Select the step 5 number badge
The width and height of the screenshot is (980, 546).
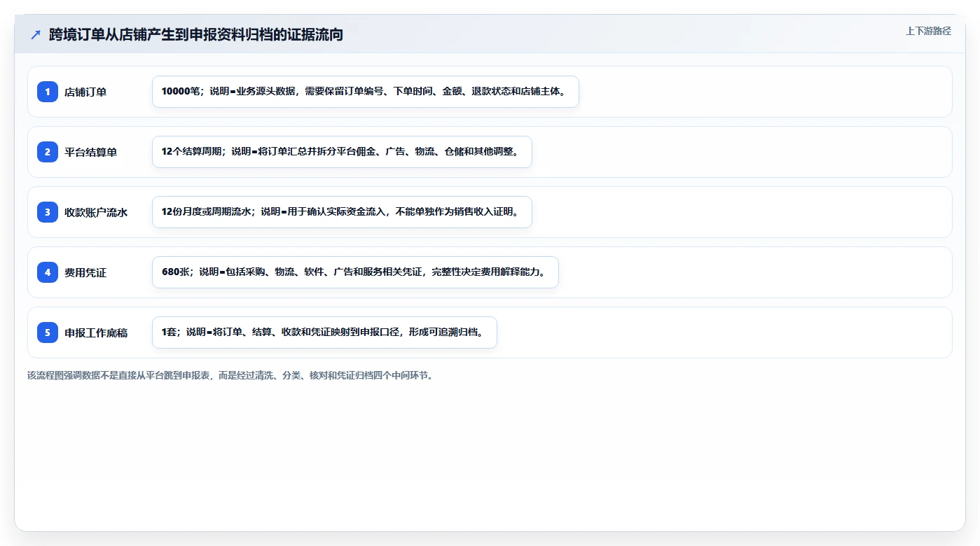point(48,332)
